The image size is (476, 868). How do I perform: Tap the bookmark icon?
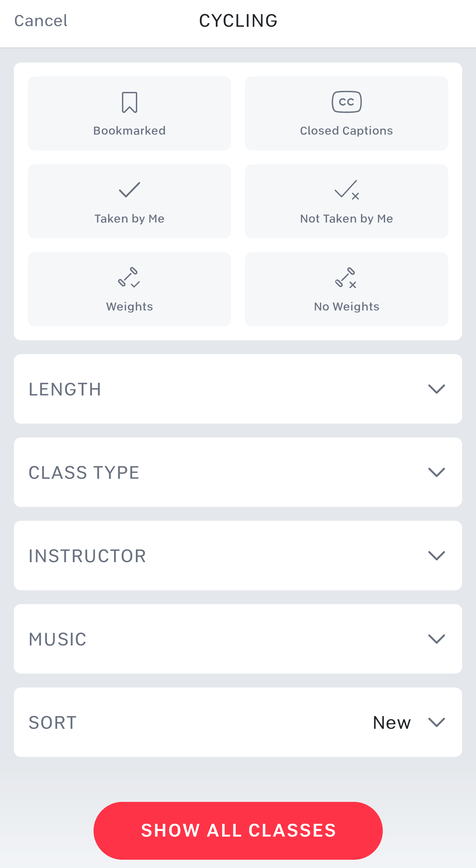(x=129, y=102)
